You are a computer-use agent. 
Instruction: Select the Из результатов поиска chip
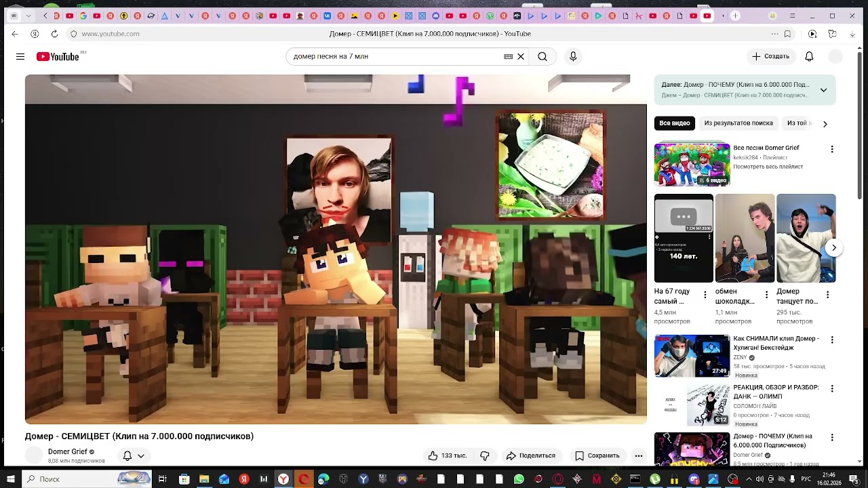point(738,123)
